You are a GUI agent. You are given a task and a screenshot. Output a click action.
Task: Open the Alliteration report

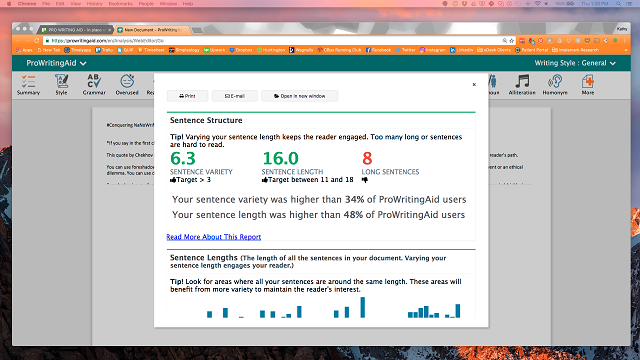pyautogui.click(x=522, y=85)
